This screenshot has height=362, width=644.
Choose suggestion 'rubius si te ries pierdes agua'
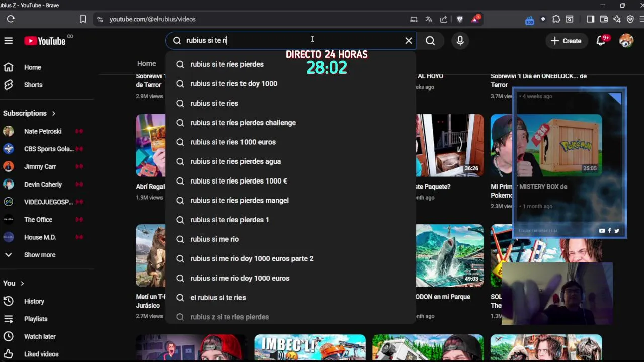pyautogui.click(x=290, y=161)
